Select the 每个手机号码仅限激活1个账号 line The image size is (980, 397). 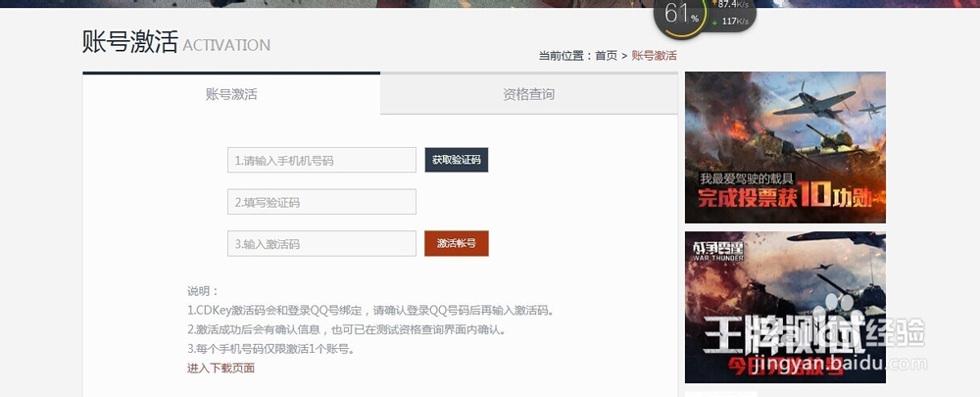coord(271,349)
